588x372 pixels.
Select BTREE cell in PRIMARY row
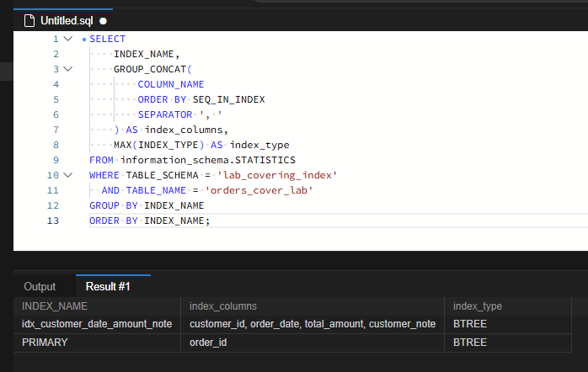pyautogui.click(x=508, y=343)
